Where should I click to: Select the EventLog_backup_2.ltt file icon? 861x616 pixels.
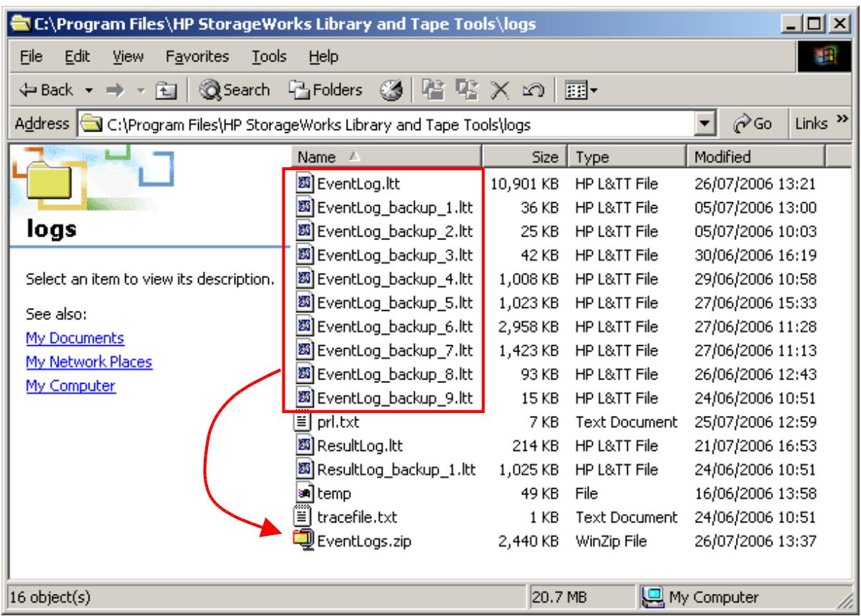(x=305, y=229)
